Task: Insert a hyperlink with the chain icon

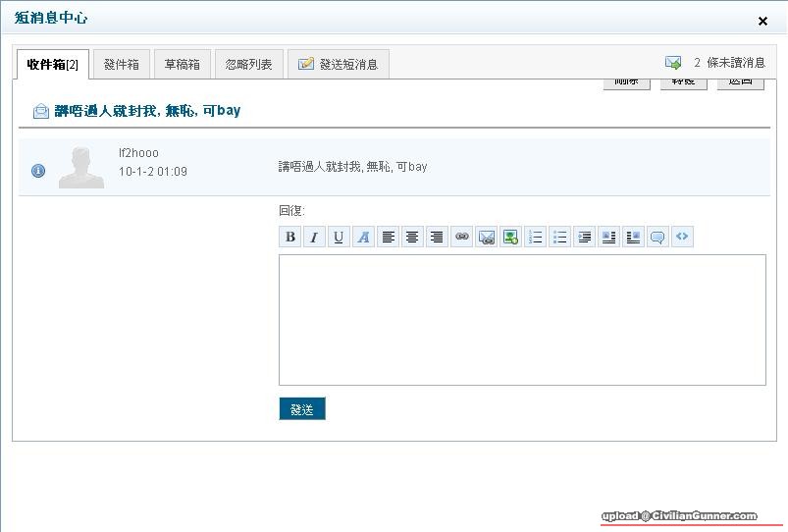Action: [x=461, y=237]
